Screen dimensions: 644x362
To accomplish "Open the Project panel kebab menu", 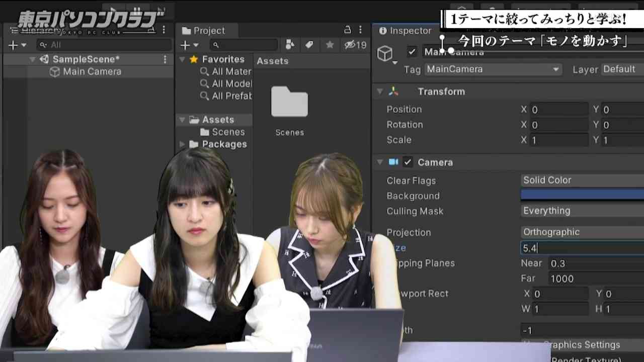I will (360, 30).
